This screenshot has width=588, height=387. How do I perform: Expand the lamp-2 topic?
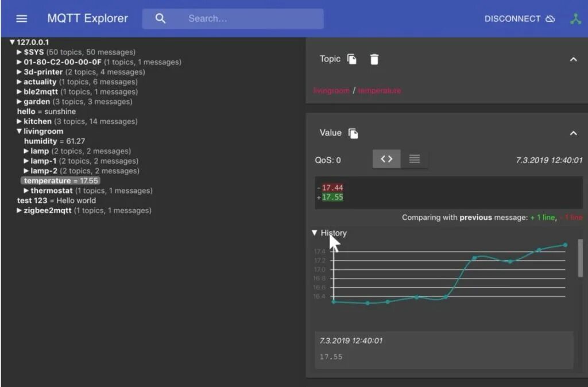point(26,171)
